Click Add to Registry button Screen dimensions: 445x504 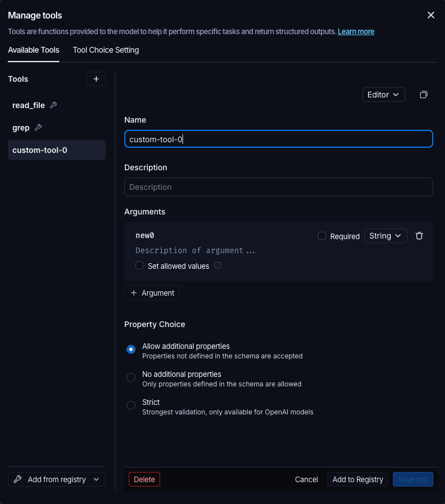[358, 479]
